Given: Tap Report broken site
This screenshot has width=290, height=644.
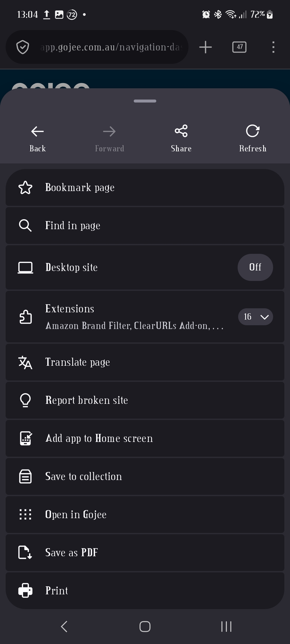Looking at the screenshot, I should pos(145,400).
